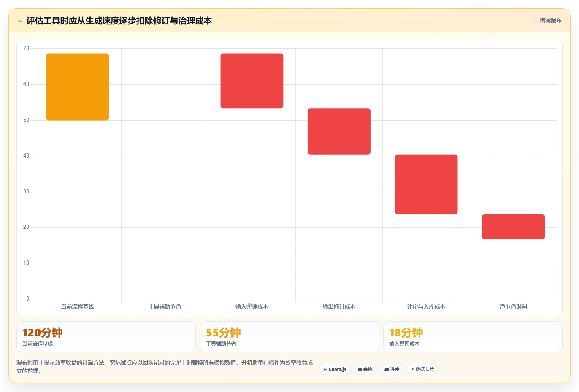Screen dimensions: 579x392
Task: Click the y-axis value 50
Action: [x=26, y=120]
